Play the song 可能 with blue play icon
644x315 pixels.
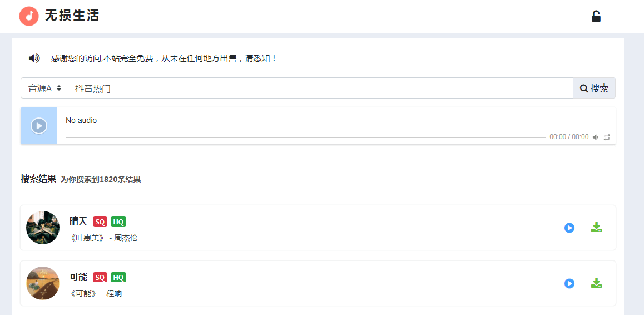pyautogui.click(x=569, y=283)
